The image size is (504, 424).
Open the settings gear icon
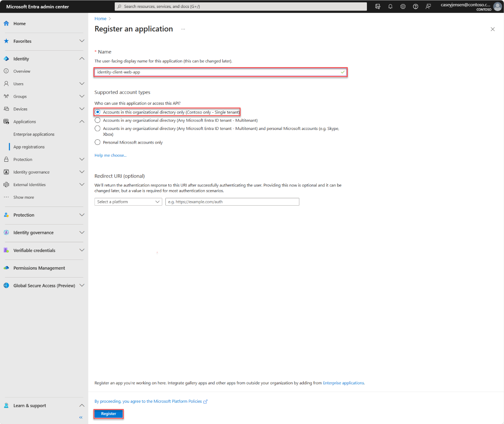pos(403,7)
